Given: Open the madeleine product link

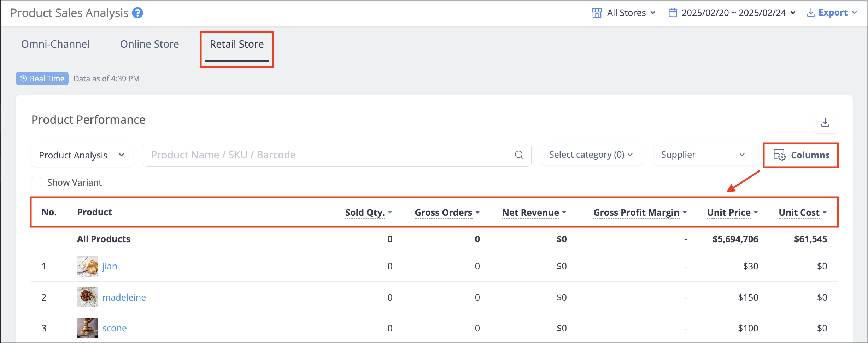Looking at the screenshot, I should click(124, 297).
